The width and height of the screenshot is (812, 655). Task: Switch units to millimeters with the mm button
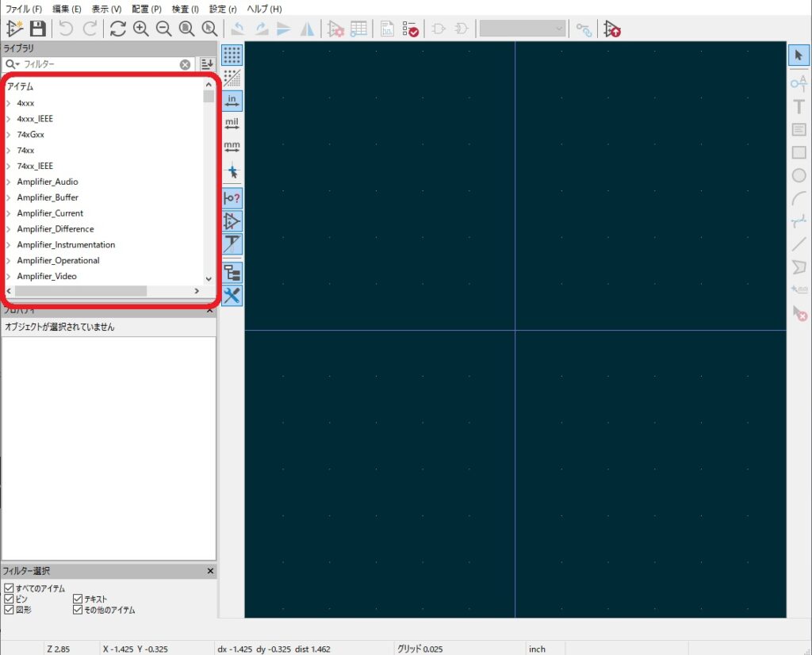[x=232, y=147]
